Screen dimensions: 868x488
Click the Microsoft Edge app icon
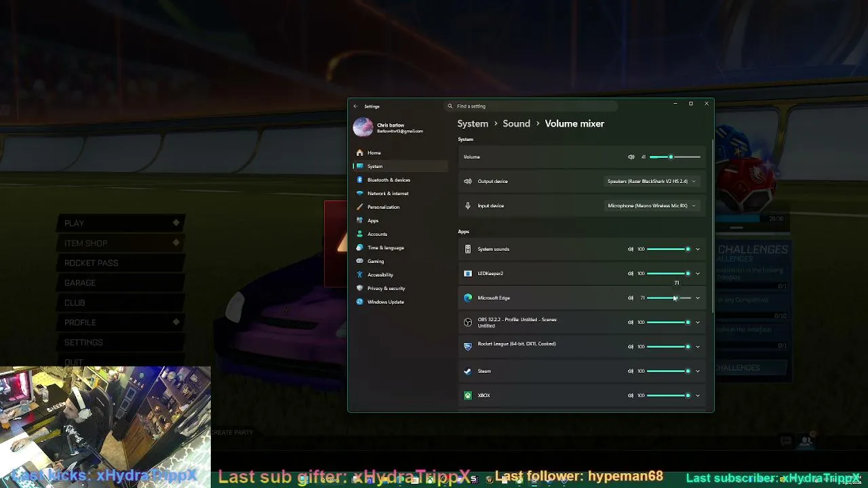(468, 298)
